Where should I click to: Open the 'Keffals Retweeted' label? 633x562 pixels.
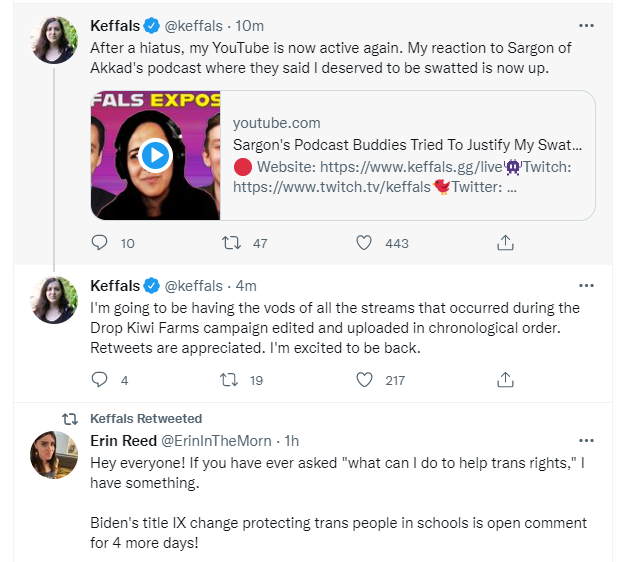tap(146, 418)
